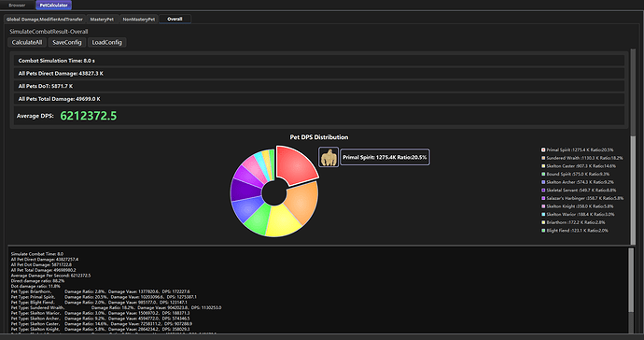Click the log line Simulate Combat Time: 8.0
This screenshot has height=340, width=644.
click(x=37, y=254)
